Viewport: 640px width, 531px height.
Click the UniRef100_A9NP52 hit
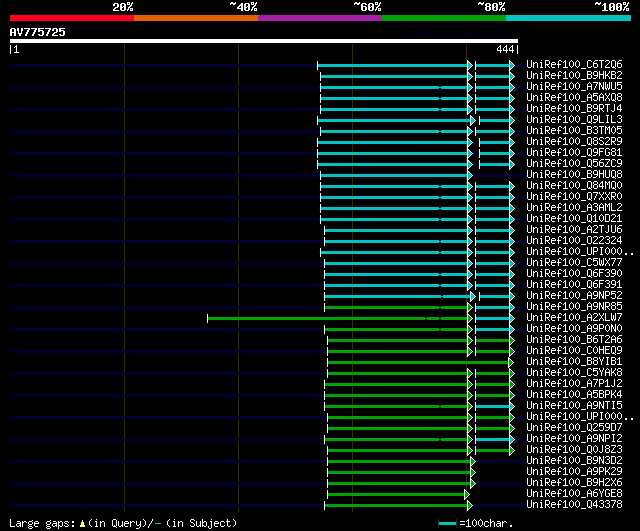[x=574, y=296]
